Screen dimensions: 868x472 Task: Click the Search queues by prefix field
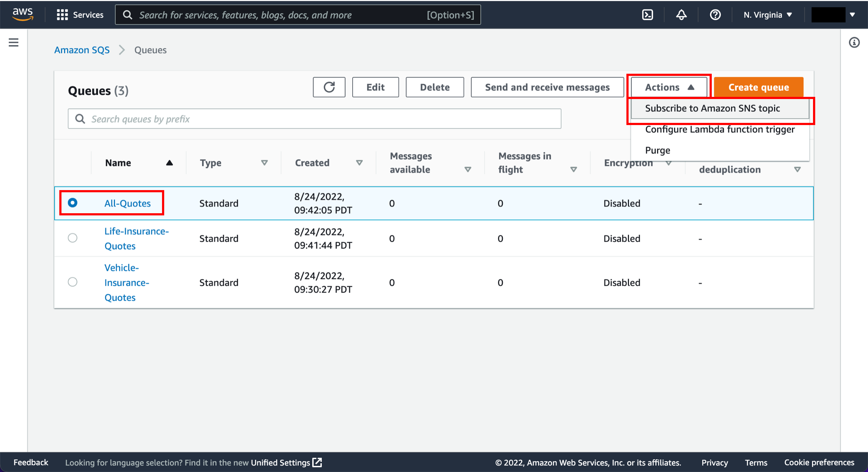[315, 119]
